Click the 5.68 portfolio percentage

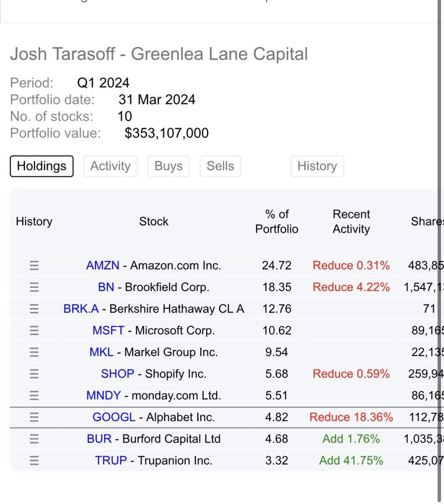(x=277, y=374)
